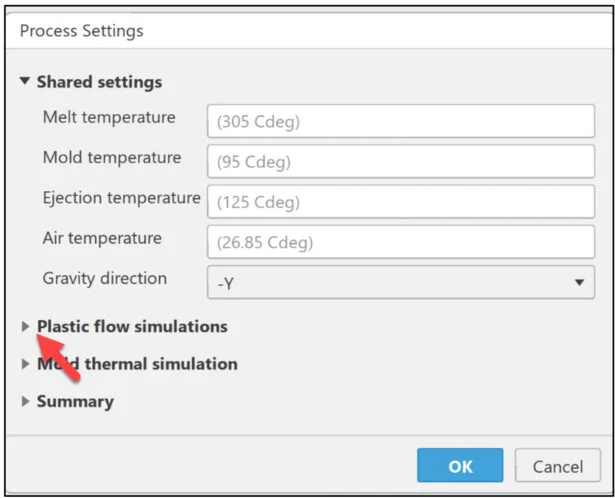Click the Melt temperature input field

tap(401, 122)
